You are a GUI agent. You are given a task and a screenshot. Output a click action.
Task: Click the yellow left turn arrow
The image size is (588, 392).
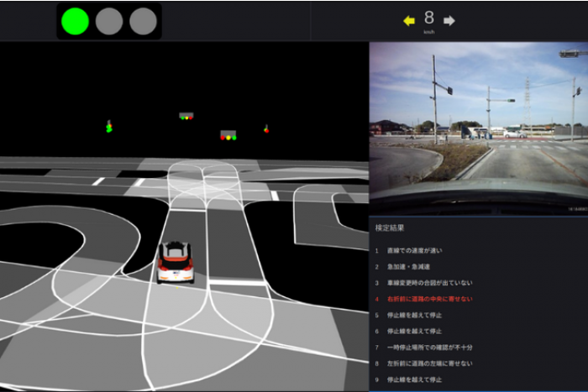coord(409,21)
